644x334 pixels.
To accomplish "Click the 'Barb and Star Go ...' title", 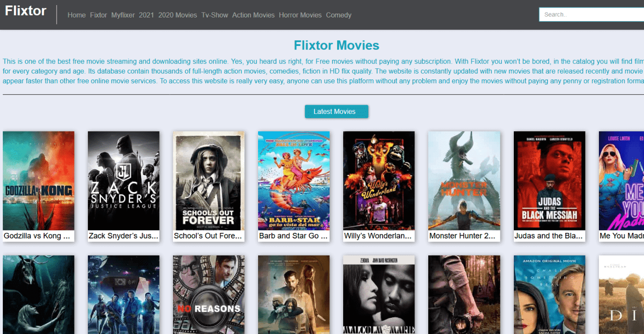I will tap(294, 236).
